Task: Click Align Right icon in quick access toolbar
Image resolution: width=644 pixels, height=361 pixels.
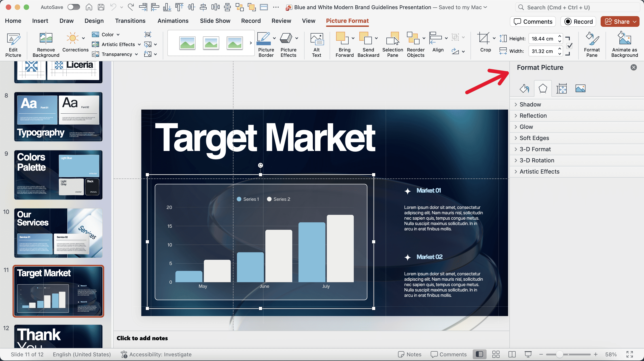Action: [x=143, y=7]
